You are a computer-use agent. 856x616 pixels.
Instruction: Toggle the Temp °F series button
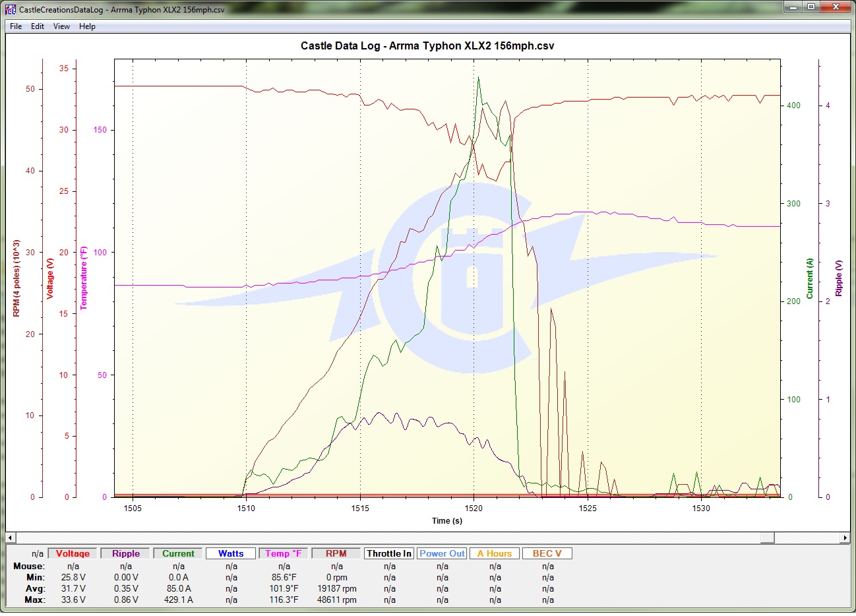tap(284, 554)
